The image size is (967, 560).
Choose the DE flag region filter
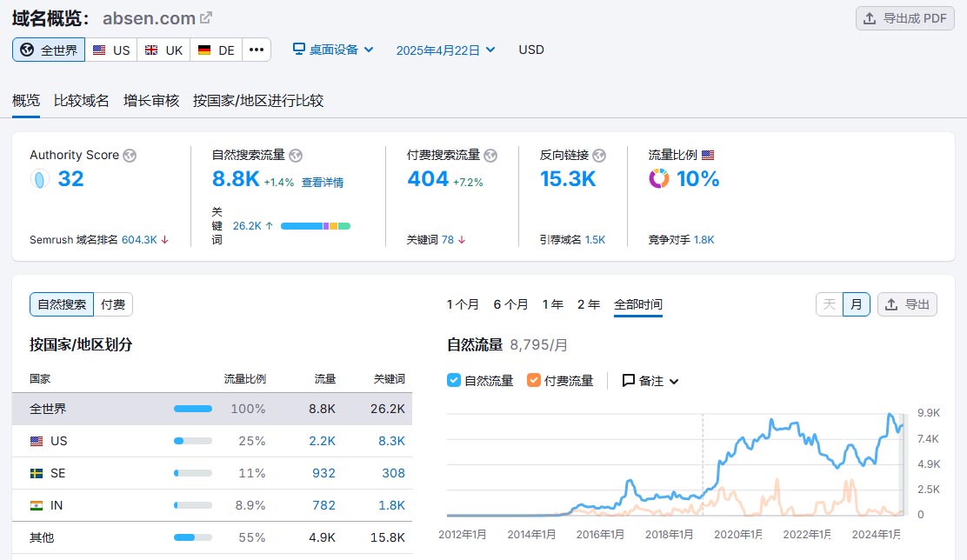point(216,50)
